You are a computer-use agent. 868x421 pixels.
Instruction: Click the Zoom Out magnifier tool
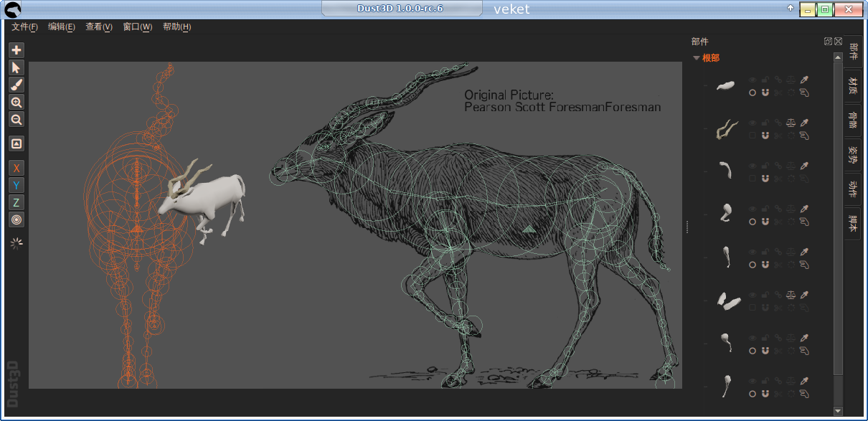16,119
